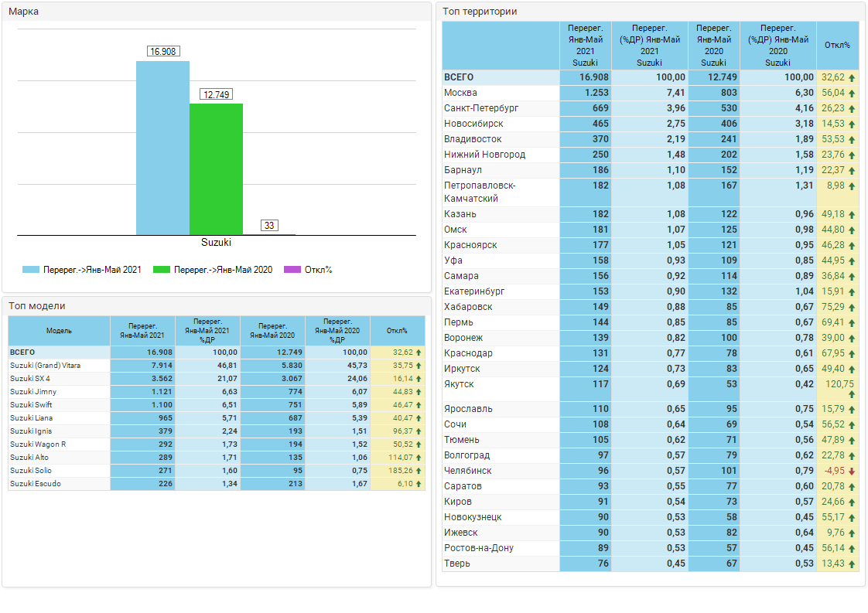Screen dimensions: 868x613
Task: Click the green arrow in Тверь row
Action: (x=852, y=564)
